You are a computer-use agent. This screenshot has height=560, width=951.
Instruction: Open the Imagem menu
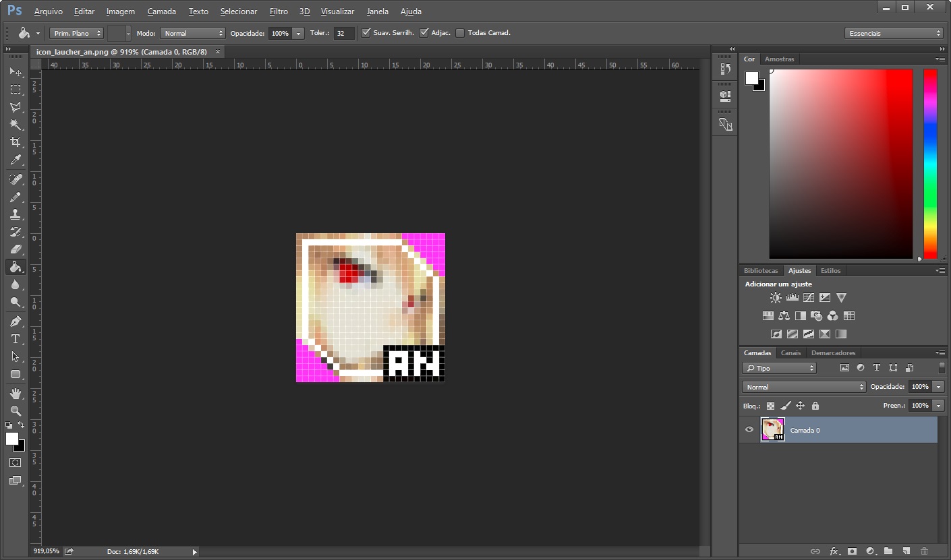[x=121, y=11]
